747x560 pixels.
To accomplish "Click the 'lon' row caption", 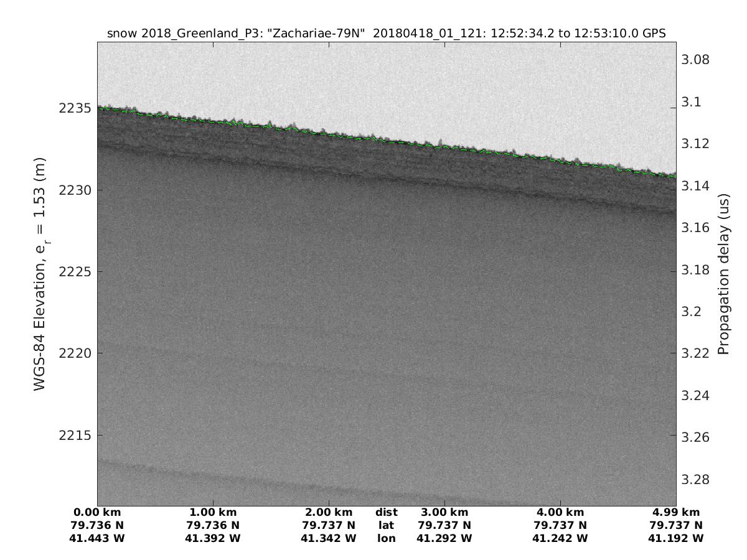I will [x=387, y=539].
